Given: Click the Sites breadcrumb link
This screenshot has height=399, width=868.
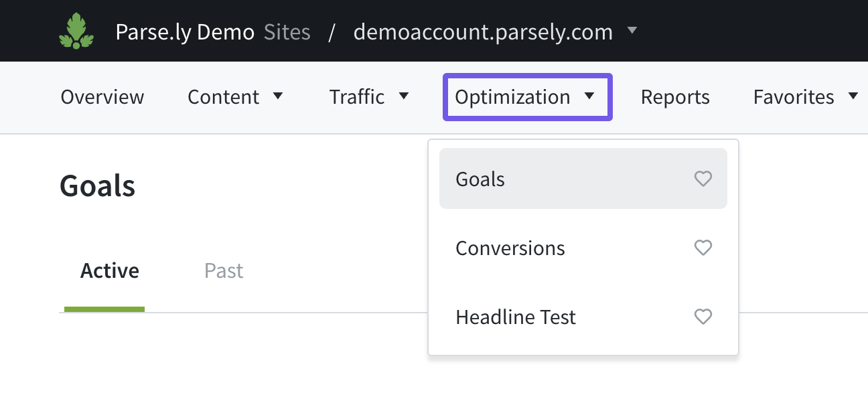Looking at the screenshot, I should pos(287,32).
